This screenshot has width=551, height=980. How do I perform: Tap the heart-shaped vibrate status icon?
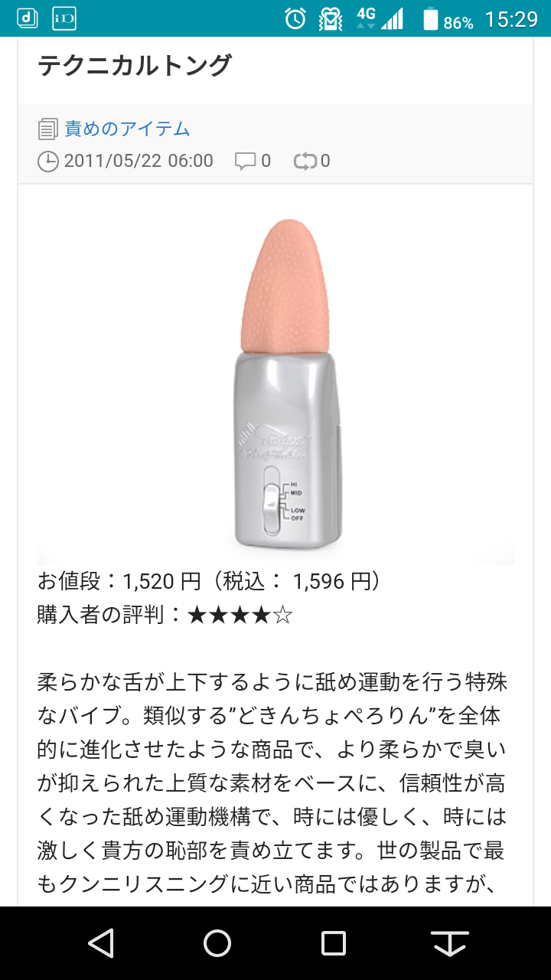pyautogui.click(x=331, y=19)
